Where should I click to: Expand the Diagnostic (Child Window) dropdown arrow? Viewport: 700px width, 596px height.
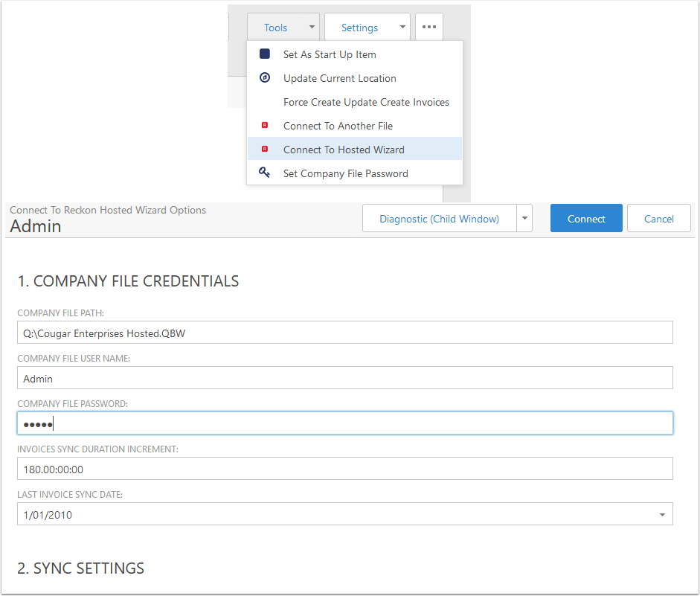click(524, 218)
